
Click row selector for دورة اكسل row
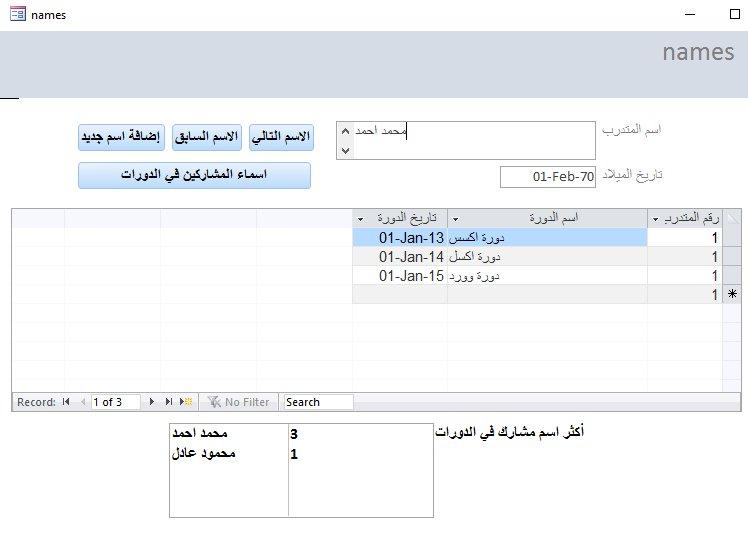pyautogui.click(x=732, y=257)
